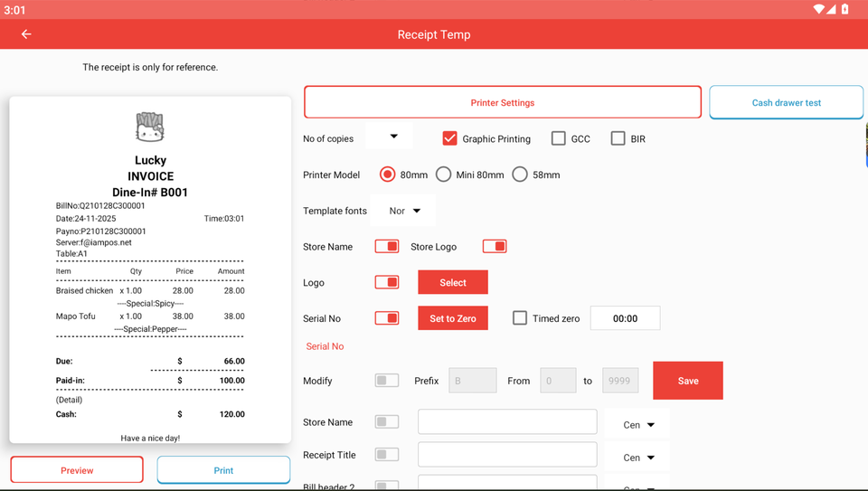Tap the Wi-Fi status icon

818,9
